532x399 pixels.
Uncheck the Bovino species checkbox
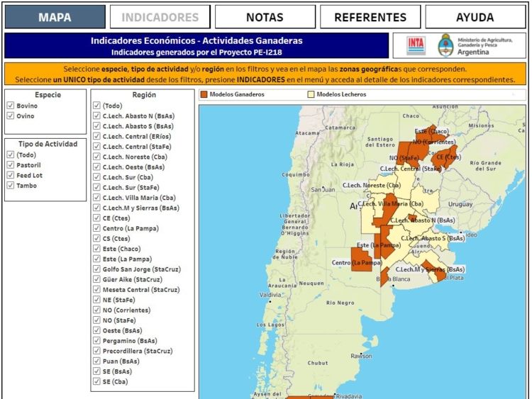(x=11, y=106)
